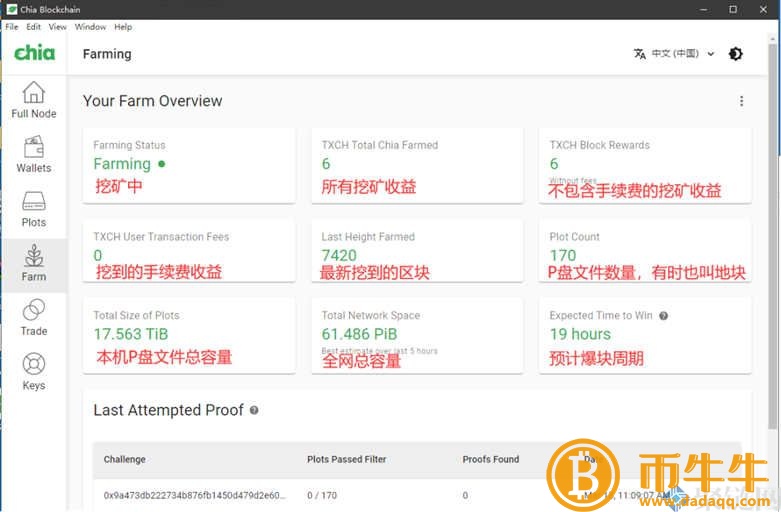Screen dimensions: 781x512
Task: Click the 61.486 PiB network space
Action: click(359, 334)
